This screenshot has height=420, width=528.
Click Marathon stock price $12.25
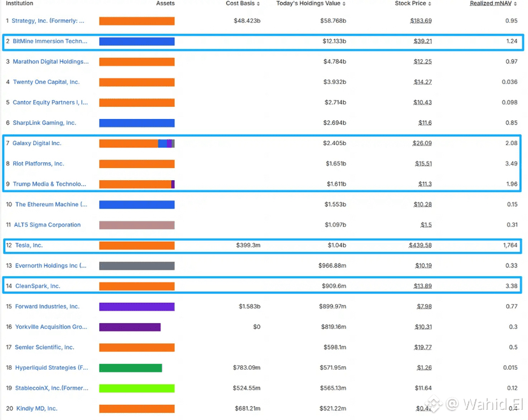point(423,62)
